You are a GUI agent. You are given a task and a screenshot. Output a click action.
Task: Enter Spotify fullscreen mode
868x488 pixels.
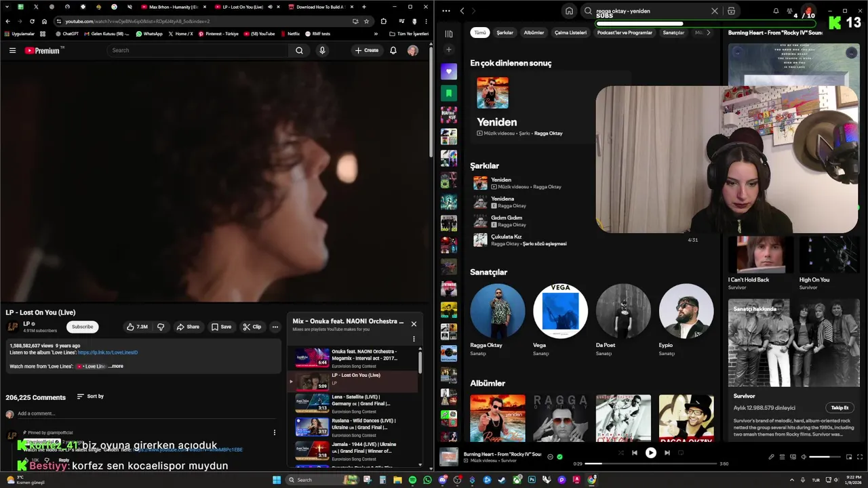pyautogui.click(x=860, y=457)
